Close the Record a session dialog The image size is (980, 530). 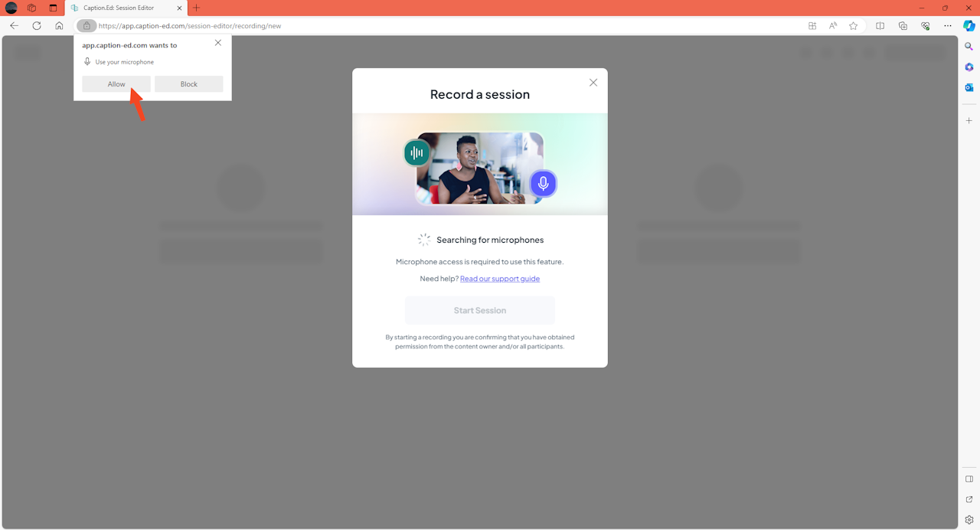coord(593,83)
